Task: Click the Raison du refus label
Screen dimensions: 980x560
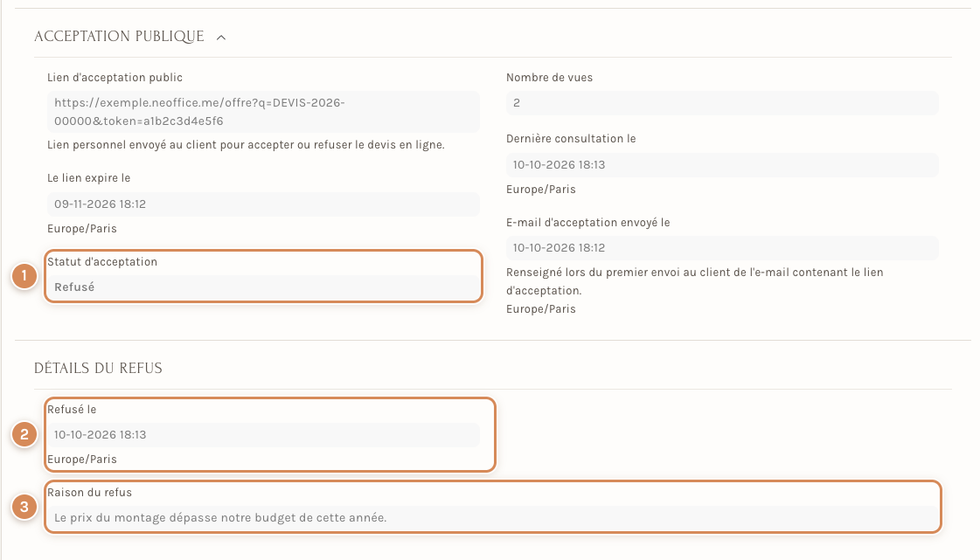Action: coord(89,493)
